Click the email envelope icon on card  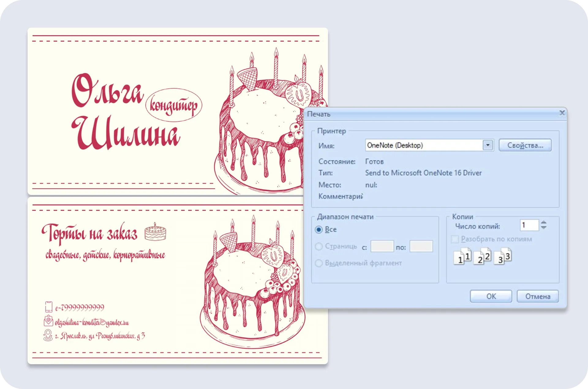(x=48, y=321)
